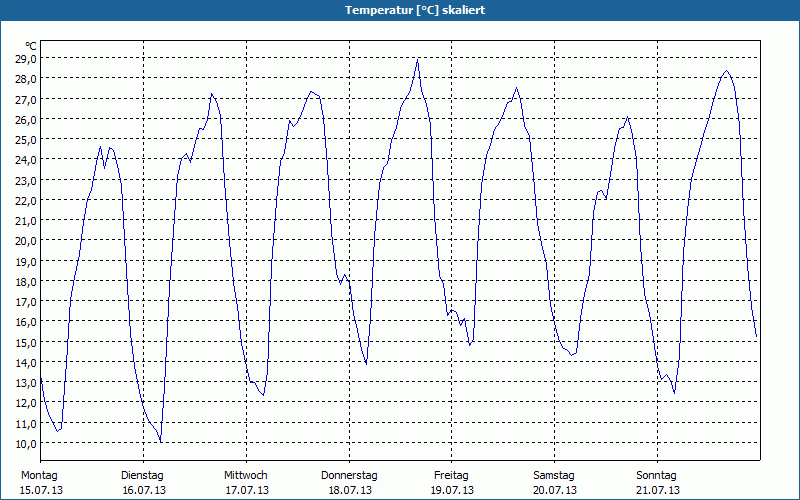Screen dimensions: 800x500
Task: Select the 28,0 axis label
Action: coord(26,79)
